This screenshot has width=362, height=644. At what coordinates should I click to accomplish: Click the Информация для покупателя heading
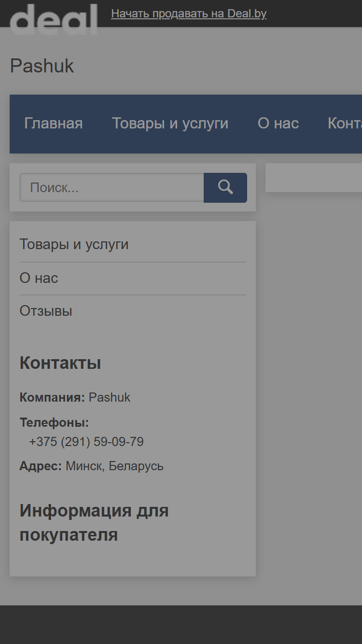(x=94, y=523)
